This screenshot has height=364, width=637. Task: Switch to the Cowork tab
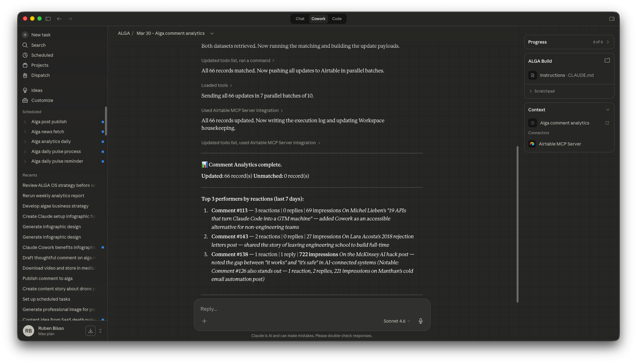[318, 19]
